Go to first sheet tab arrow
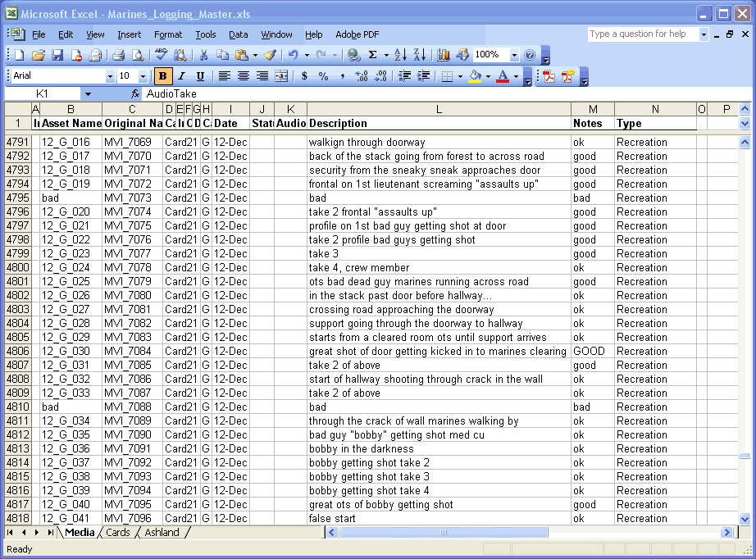Viewport: 756px width, 559px height. 10,533
